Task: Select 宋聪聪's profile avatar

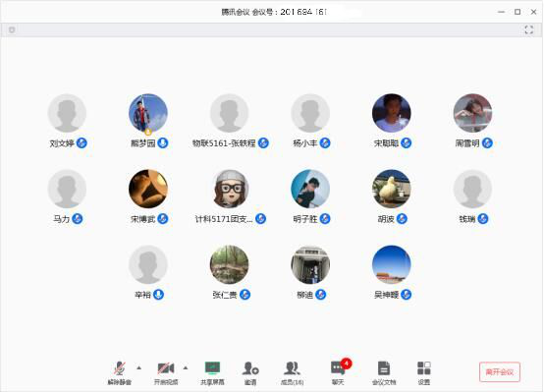Action: (x=392, y=113)
